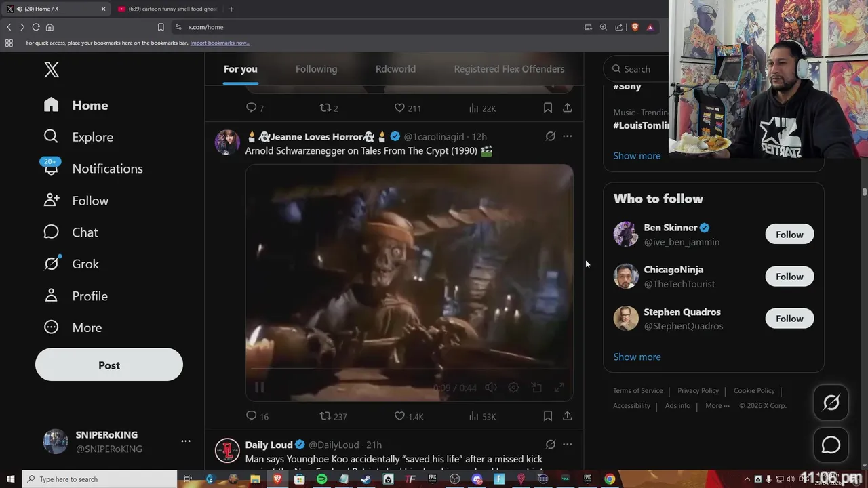
Task: Open SNIPERoKING account options ellipsis
Action: [x=186, y=441]
